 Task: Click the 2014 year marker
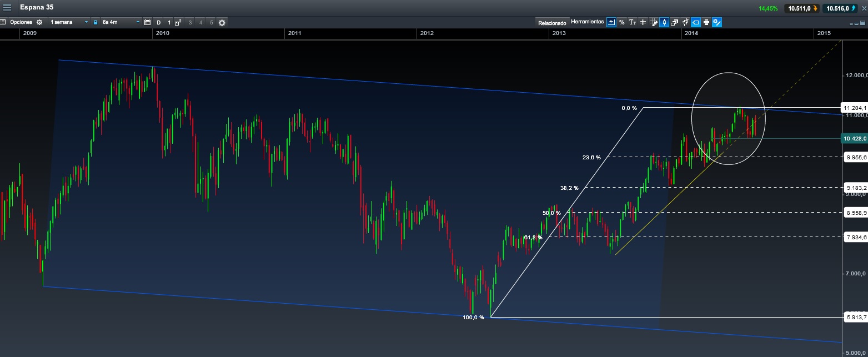[x=691, y=33]
